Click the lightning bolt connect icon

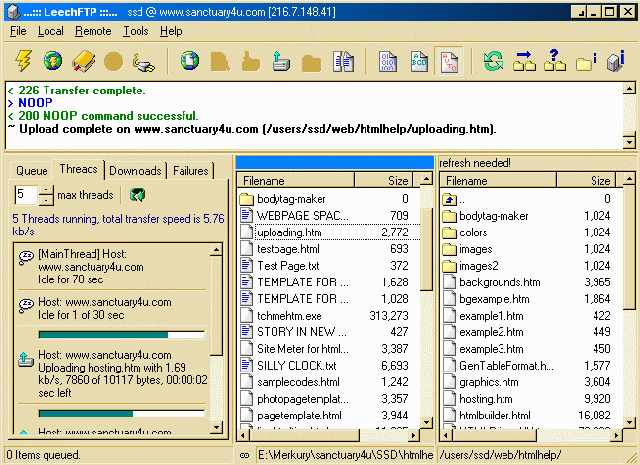[x=23, y=61]
